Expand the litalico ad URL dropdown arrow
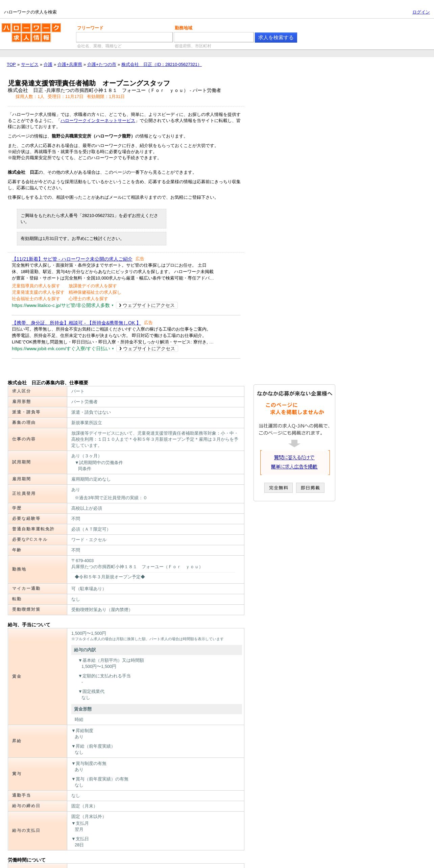This screenshot has height=868, width=434. coord(113,306)
